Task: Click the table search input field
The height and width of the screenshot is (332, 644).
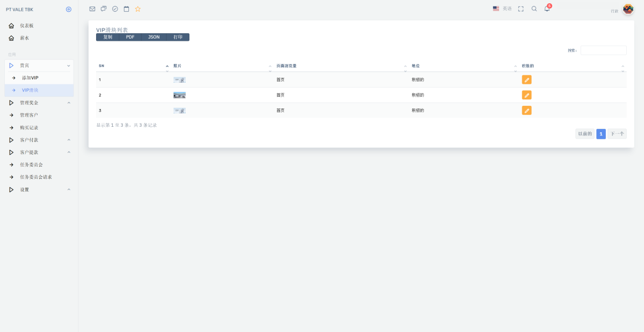Action: click(x=603, y=50)
